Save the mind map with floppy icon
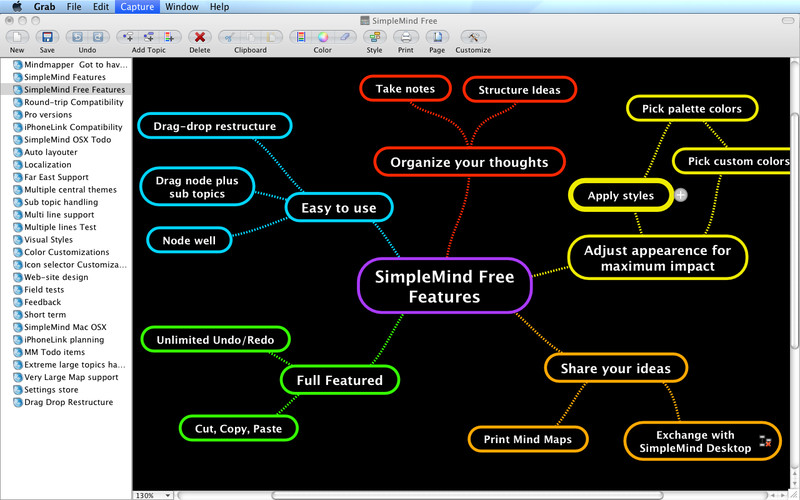 click(47, 37)
